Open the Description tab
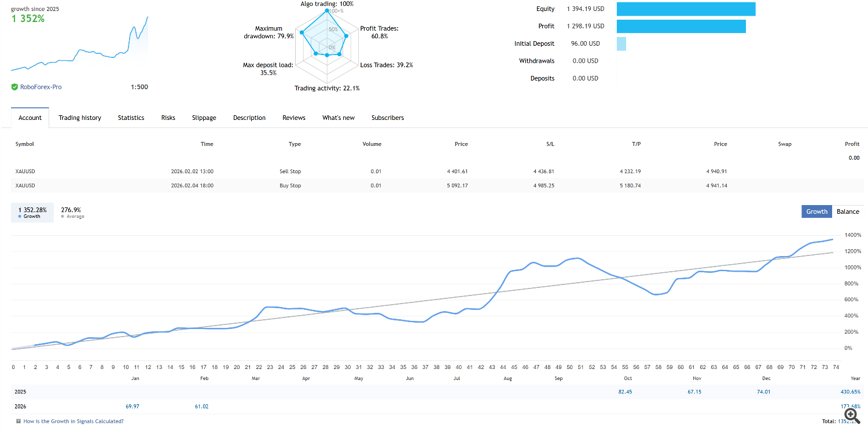The image size is (868, 431). 249,118
